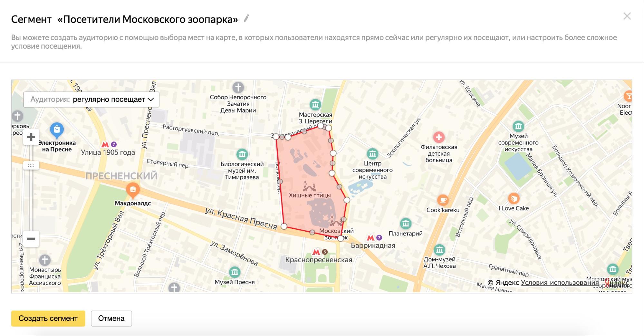Image resolution: width=644 pixels, height=336 pixels.
Task: Close the segment dialog
Action: [x=627, y=16]
